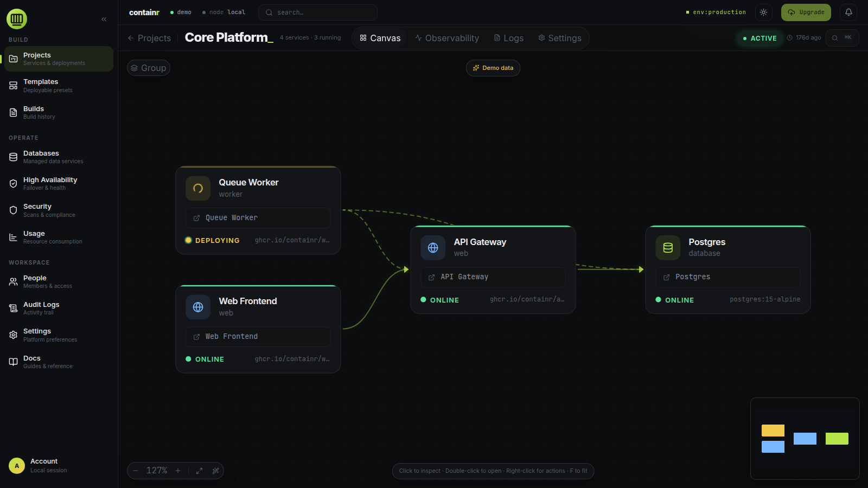
Task: Click the People members icon
Action: pyautogui.click(x=14, y=282)
